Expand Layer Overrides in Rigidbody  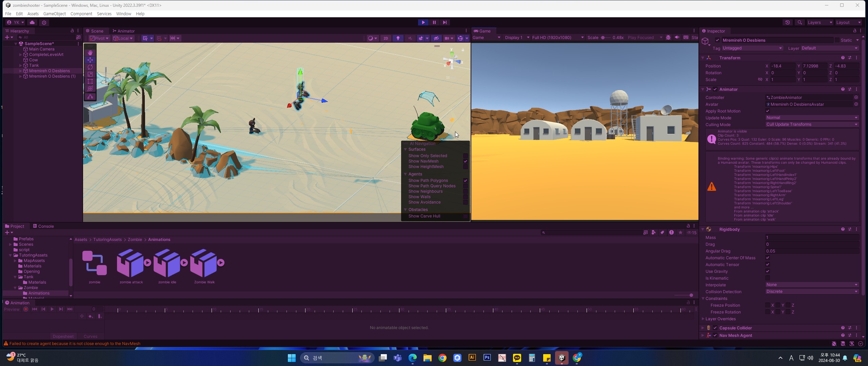(703, 319)
